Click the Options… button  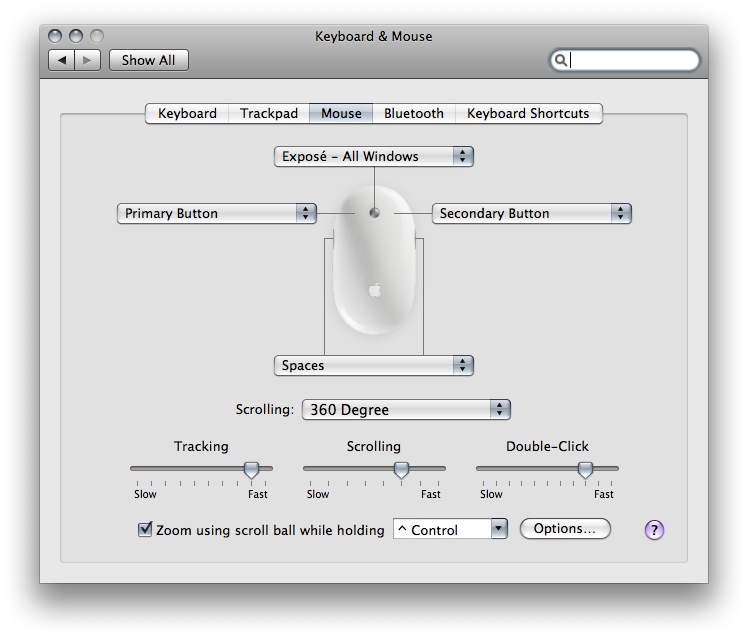[x=565, y=529]
